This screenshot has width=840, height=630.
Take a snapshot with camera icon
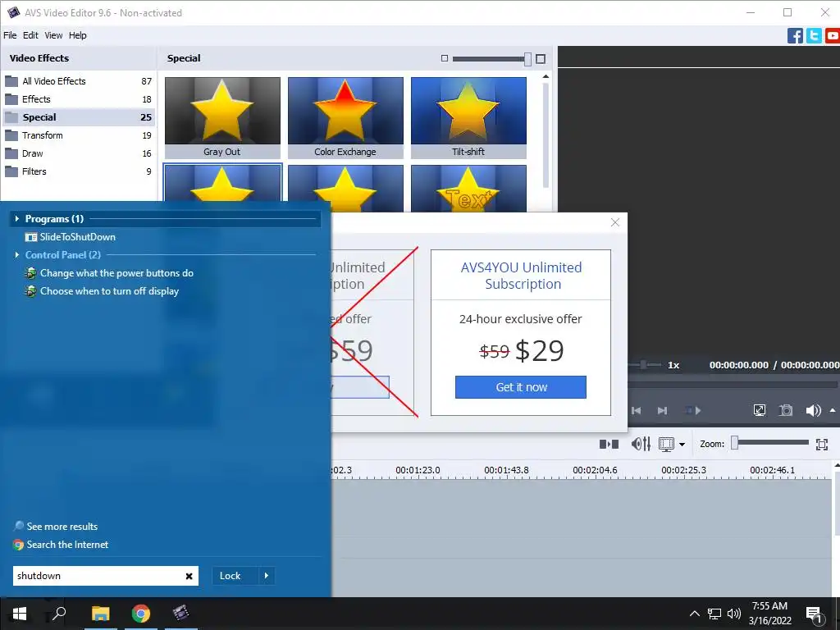coord(786,410)
